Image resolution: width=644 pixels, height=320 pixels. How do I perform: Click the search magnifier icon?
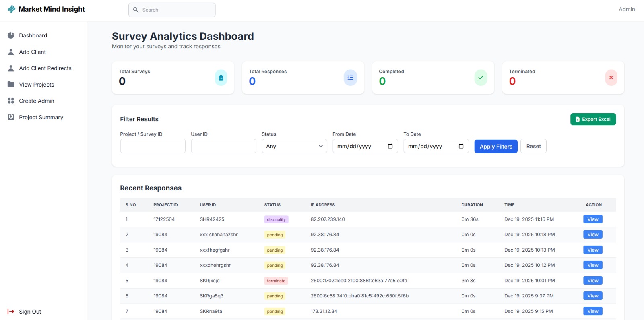coord(136,10)
